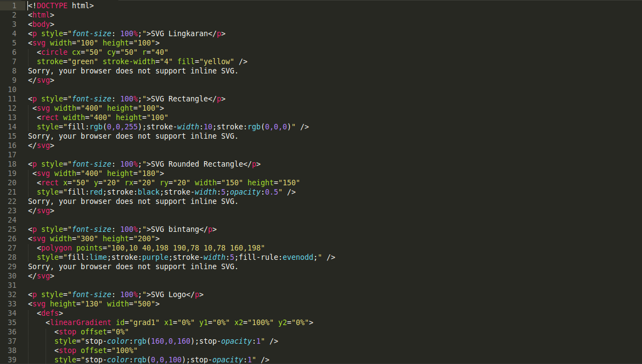642x364 pixels.
Task: Click the "SVG Rounded Rectangle" text
Action: point(197,164)
